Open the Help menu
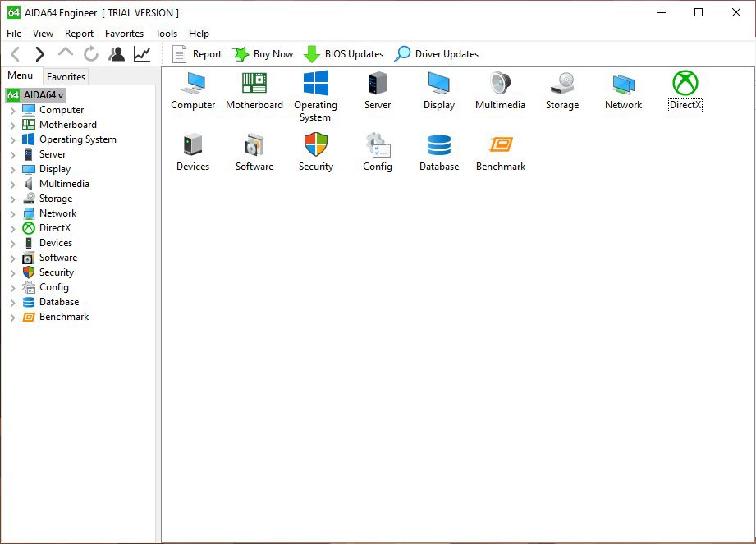 (199, 34)
